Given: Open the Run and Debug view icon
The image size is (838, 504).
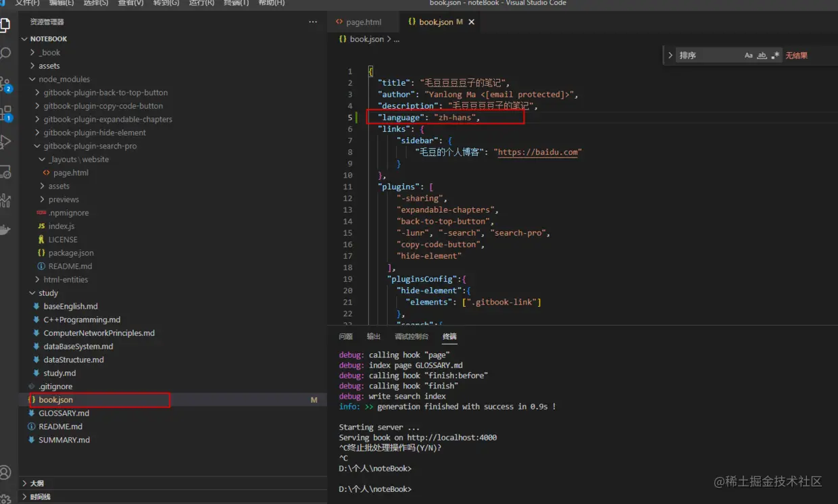Looking at the screenshot, I should click(5, 141).
